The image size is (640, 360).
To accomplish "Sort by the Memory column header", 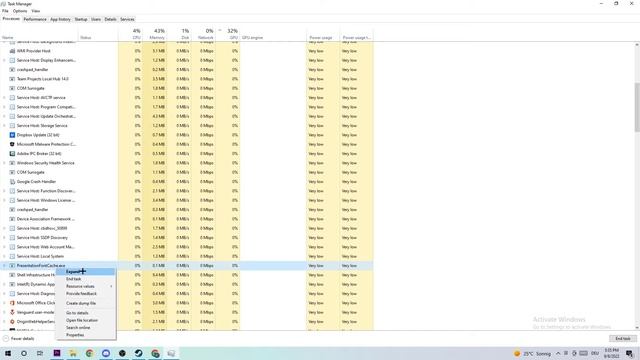I will click(x=155, y=34).
